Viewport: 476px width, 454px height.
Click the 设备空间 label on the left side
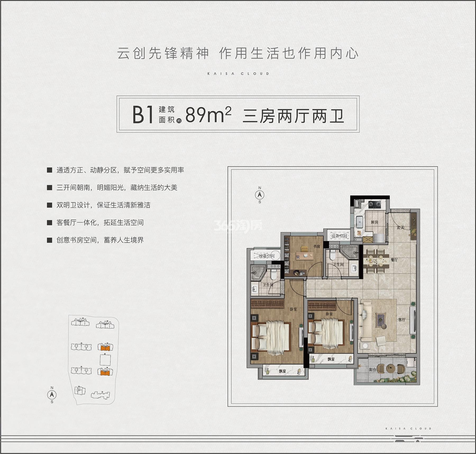click(267, 256)
